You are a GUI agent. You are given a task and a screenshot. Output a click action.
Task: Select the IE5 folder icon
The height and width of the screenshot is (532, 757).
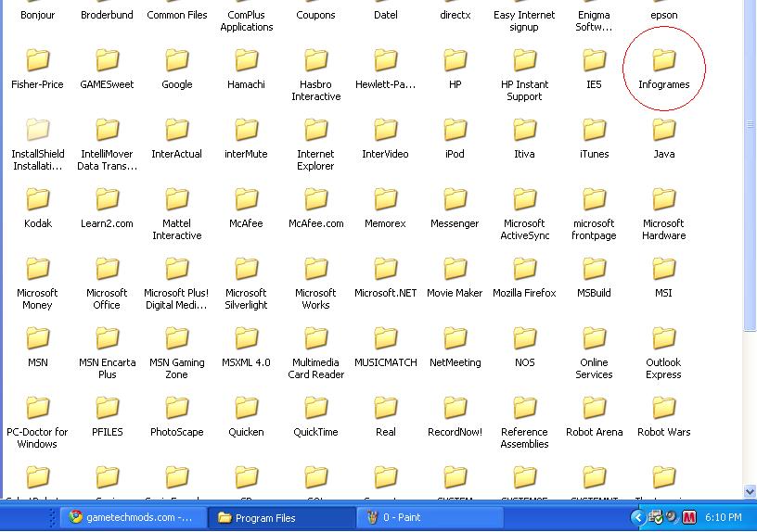point(594,60)
